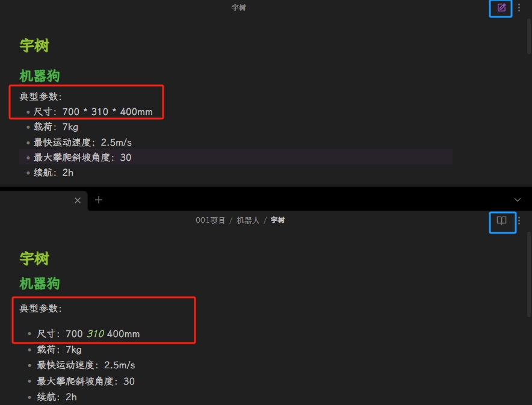532x405 pixels.
Task: Open a new tab with the plus icon
Action: coord(99,200)
